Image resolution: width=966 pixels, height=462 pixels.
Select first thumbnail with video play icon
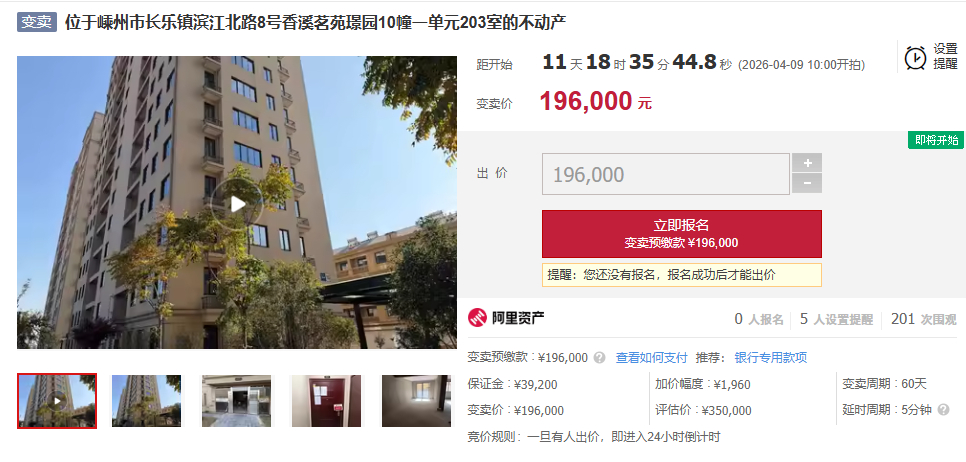coord(57,401)
